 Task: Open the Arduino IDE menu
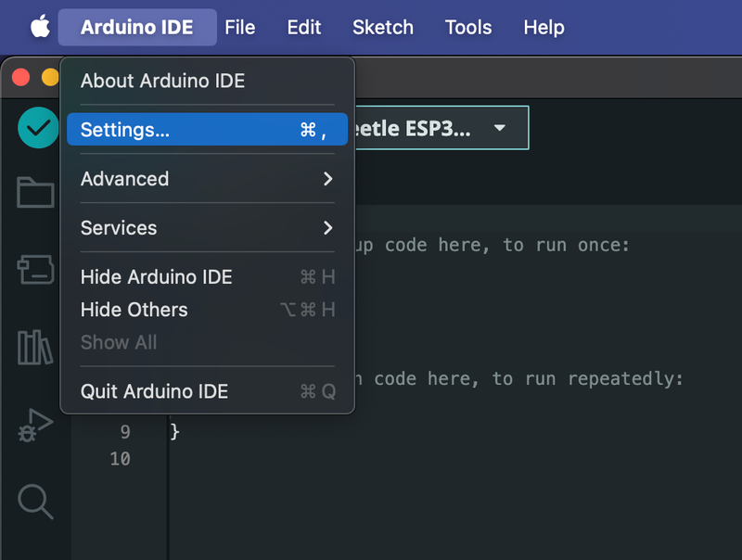pyautogui.click(x=137, y=27)
